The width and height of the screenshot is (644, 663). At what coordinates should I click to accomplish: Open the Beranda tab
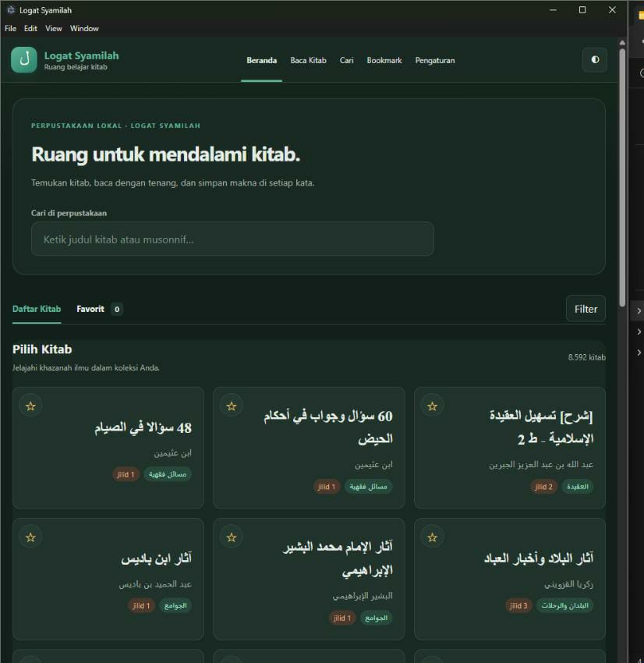tap(261, 61)
